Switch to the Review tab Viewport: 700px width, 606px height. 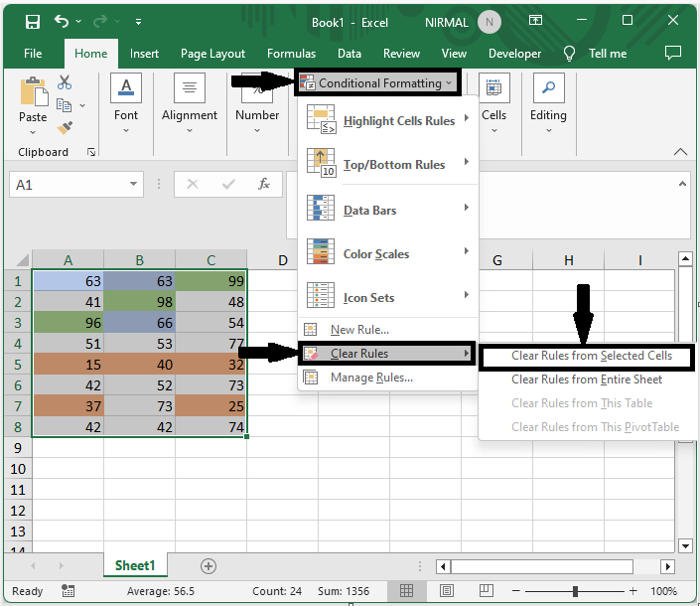[x=401, y=54]
